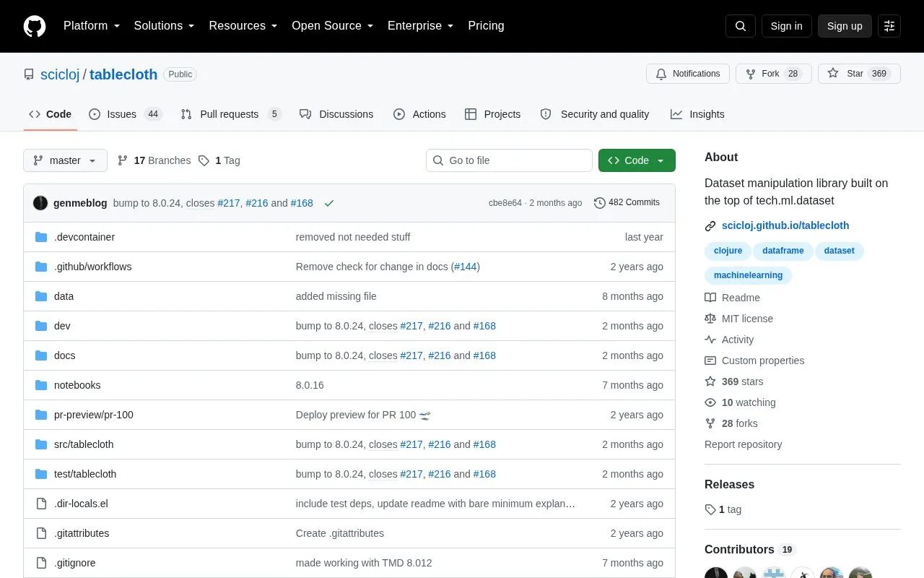Open the scicloj.github.io/tablecloth website link
The image size is (924, 578).
click(x=785, y=226)
